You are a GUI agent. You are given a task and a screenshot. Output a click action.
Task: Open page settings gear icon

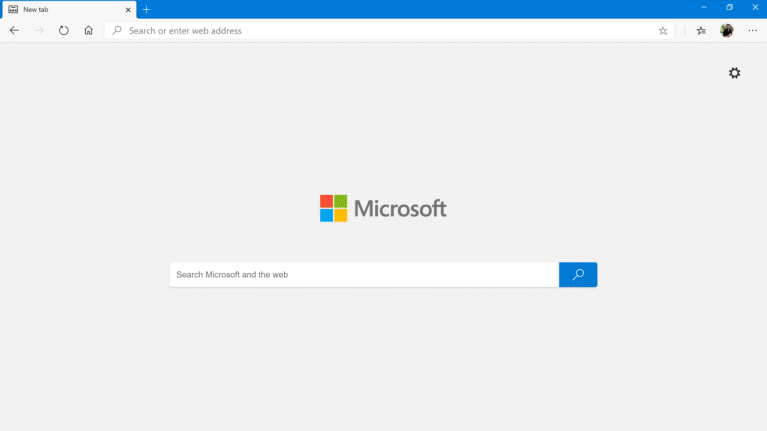click(x=735, y=73)
